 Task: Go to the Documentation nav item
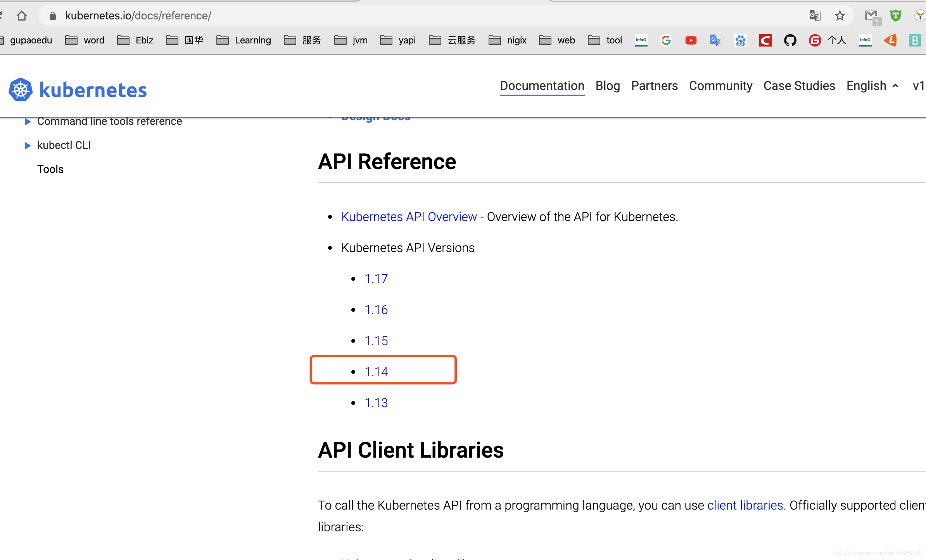click(x=542, y=86)
